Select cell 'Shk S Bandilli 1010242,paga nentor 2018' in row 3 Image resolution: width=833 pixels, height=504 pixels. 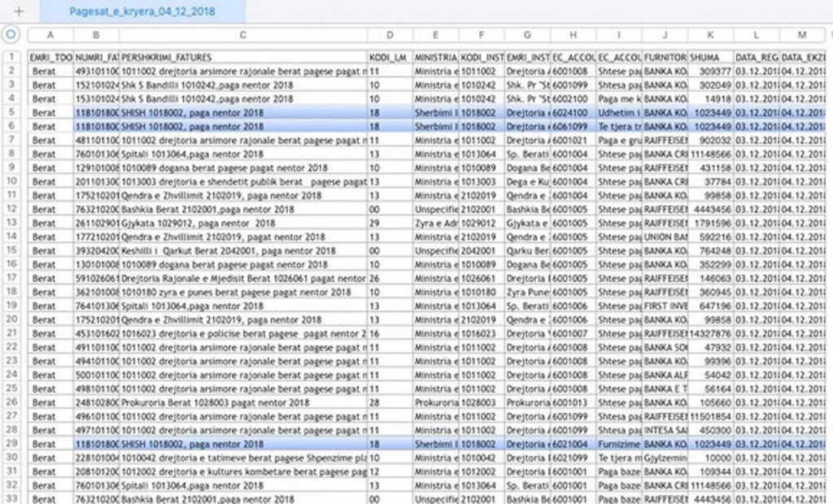(x=242, y=85)
